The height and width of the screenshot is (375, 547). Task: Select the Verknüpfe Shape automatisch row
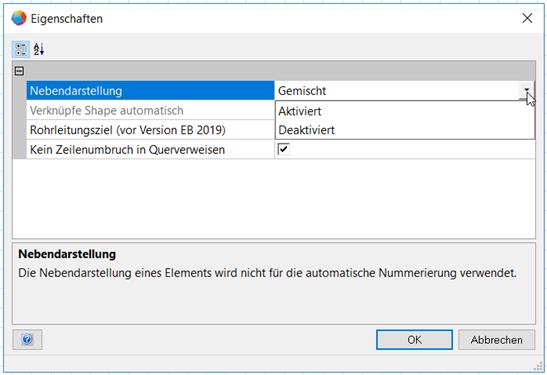(150, 111)
